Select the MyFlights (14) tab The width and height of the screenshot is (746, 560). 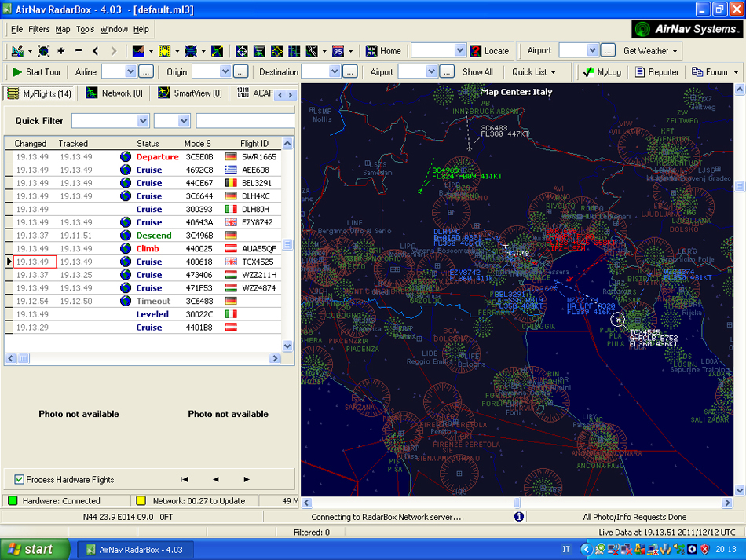[40, 93]
